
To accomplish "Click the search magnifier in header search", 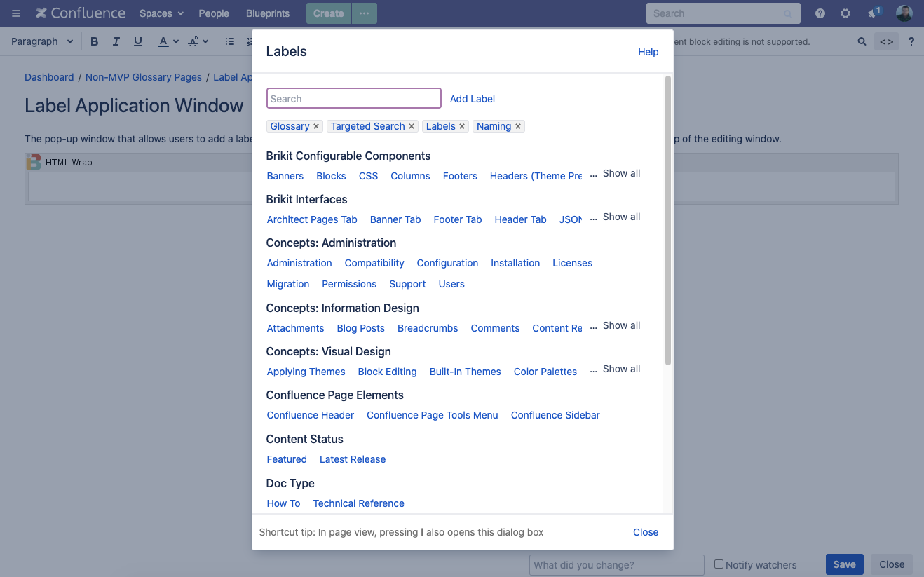I will [x=788, y=13].
